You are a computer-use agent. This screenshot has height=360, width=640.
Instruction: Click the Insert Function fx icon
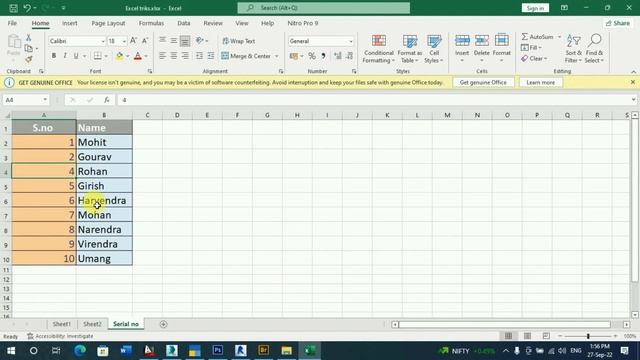pos(107,100)
